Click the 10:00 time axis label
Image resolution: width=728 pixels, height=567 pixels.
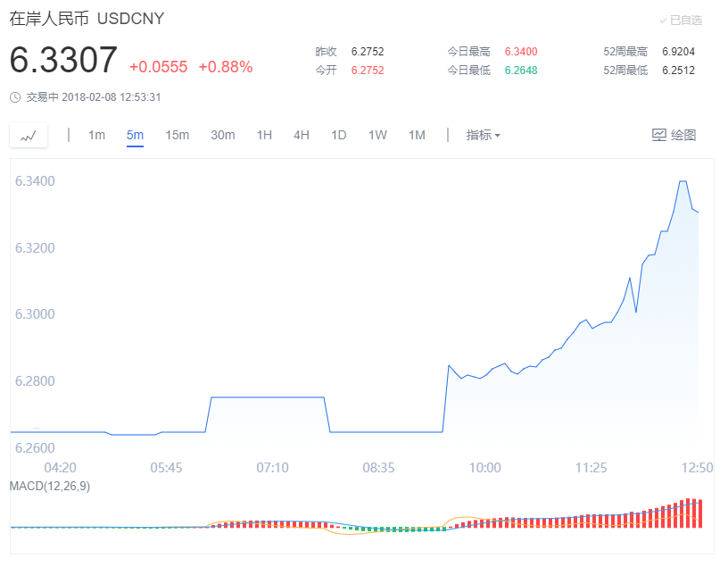point(484,467)
